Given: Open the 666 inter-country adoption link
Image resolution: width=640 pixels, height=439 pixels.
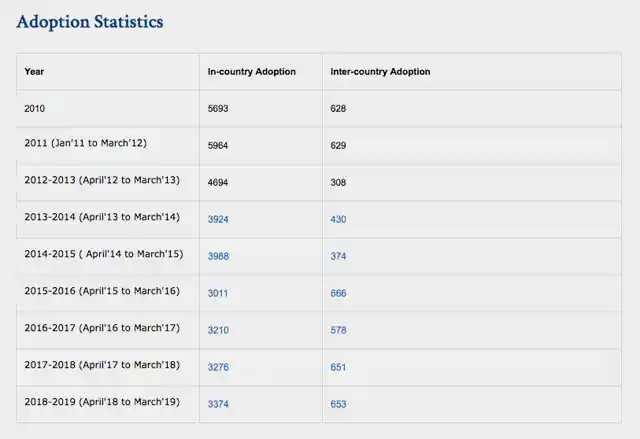Looking at the screenshot, I should point(338,293).
